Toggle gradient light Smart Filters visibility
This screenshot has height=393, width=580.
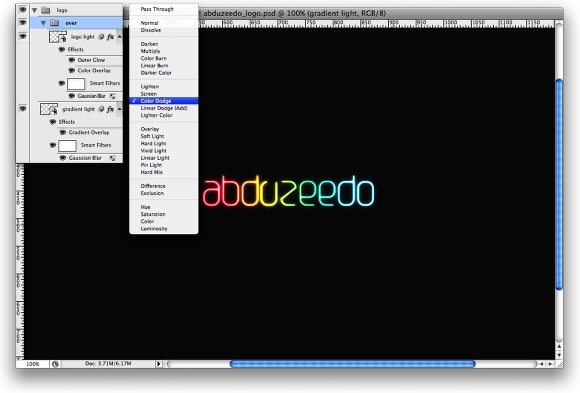[x=53, y=145]
